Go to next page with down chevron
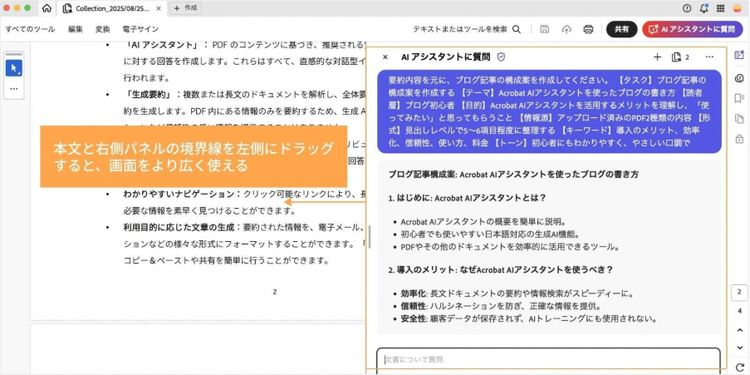 [740, 348]
